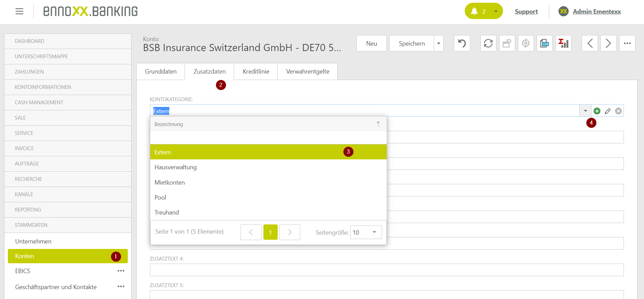Go to the next account record arrow
The height and width of the screenshot is (299, 644).
[x=608, y=44]
